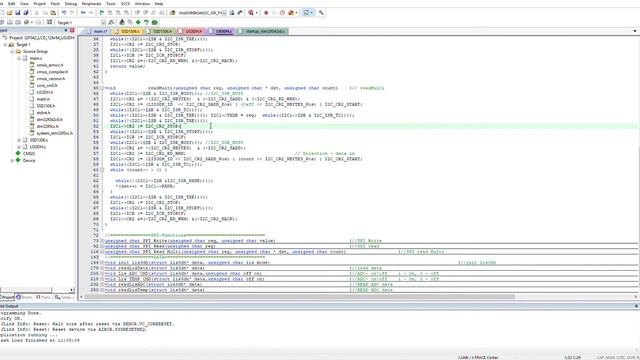
Task: Click the Save All toolbar icon
Action: [26, 13]
